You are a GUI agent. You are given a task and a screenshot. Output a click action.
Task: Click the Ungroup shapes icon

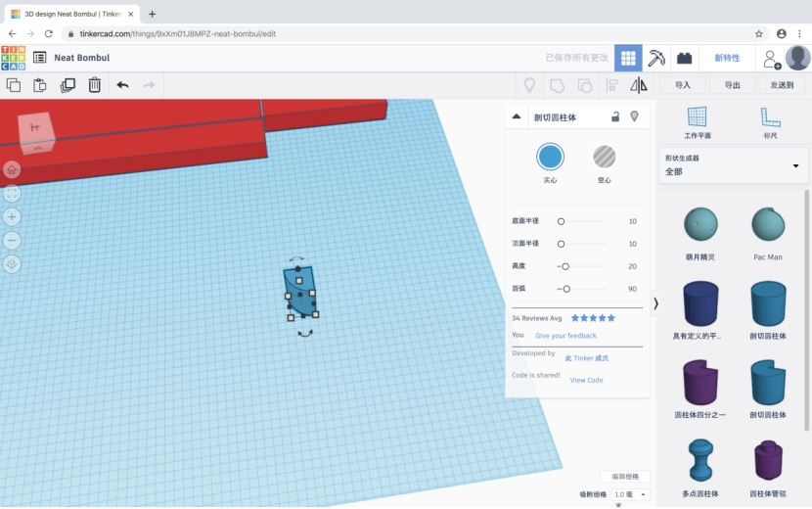585,85
